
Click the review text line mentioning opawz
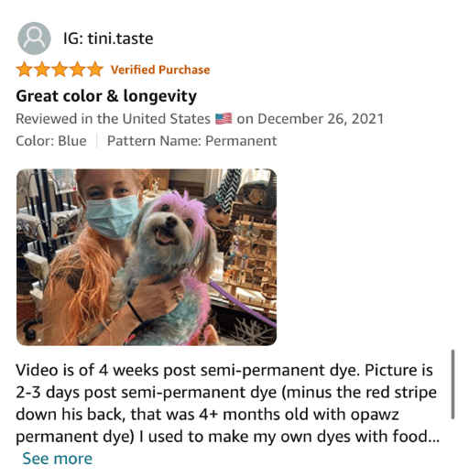[207, 415]
